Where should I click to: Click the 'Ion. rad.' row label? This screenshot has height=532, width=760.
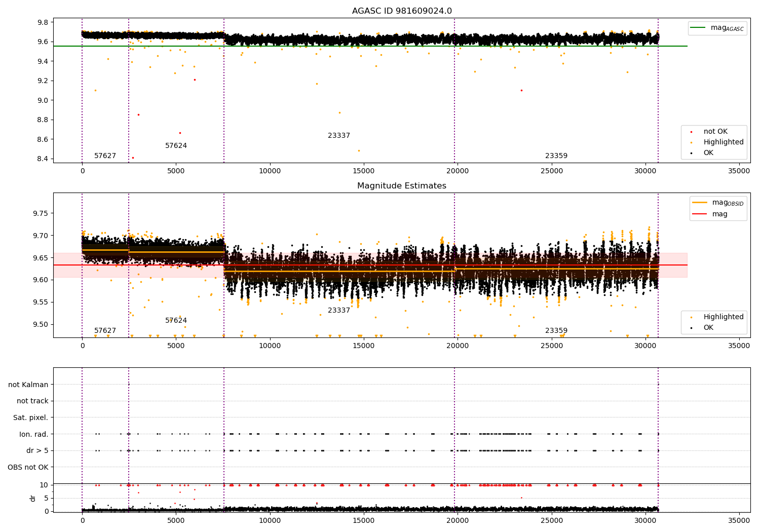(x=34, y=434)
